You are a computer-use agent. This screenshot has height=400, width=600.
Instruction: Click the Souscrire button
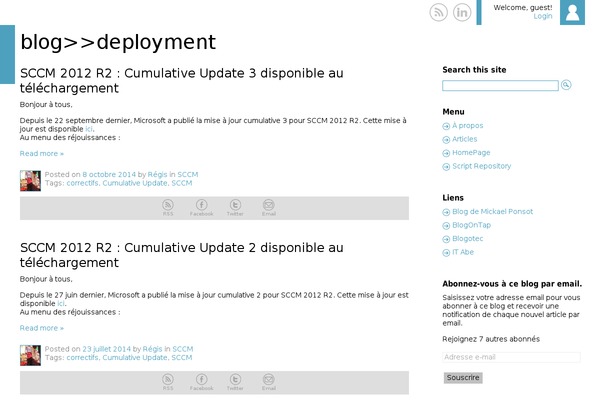point(463,378)
